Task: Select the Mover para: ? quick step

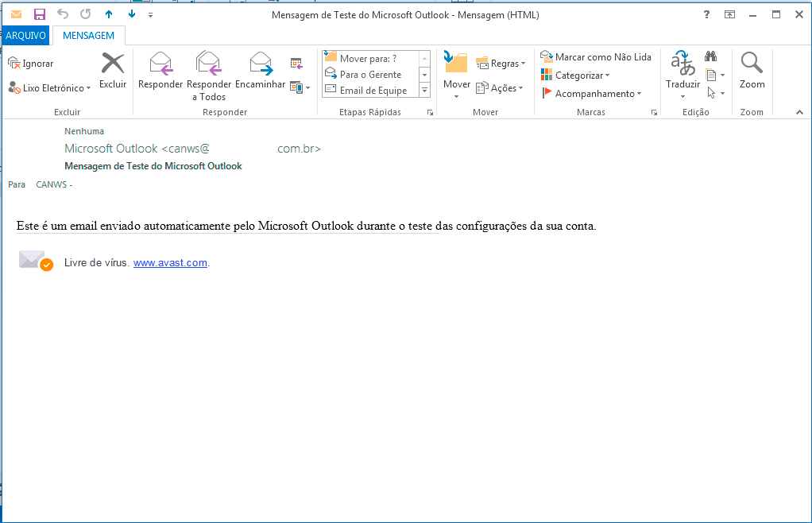Action: [369, 58]
